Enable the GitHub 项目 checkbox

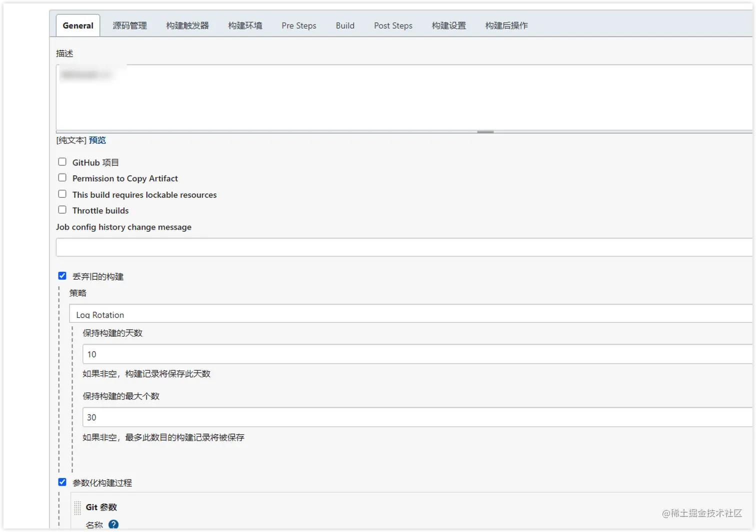(x=62, y=162)
